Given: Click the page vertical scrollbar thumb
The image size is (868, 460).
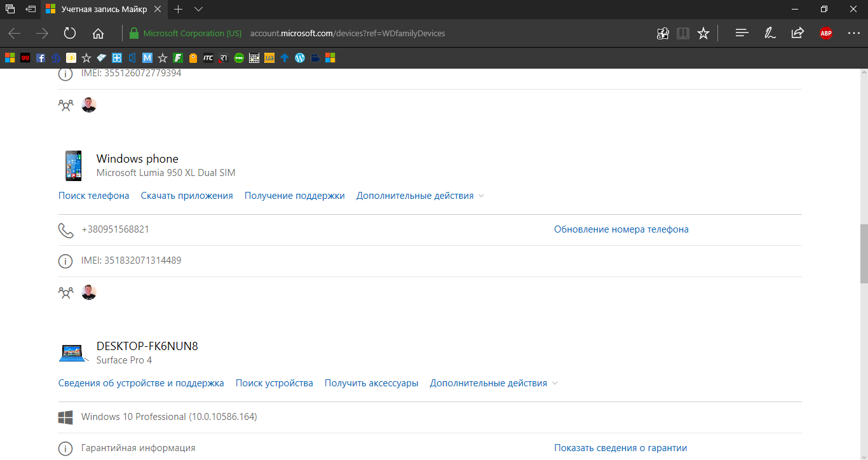Looking at the screenshot, I should [x=864, y=253].
